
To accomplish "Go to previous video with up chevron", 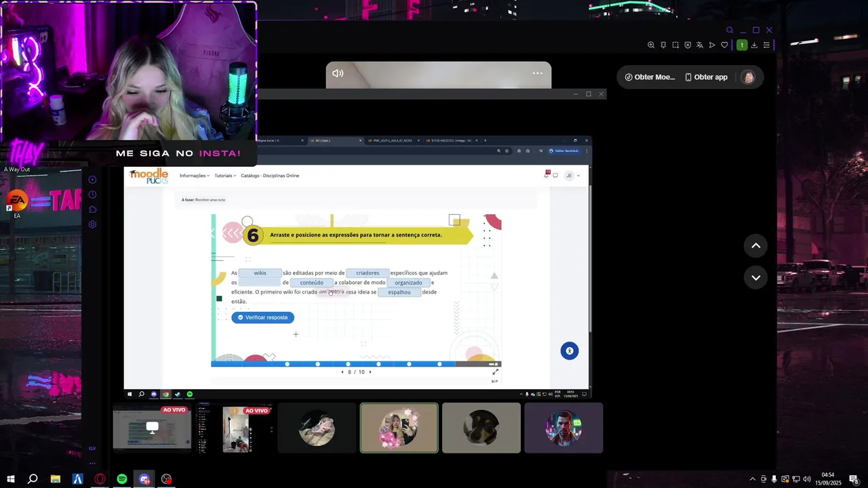I will 755,246.
